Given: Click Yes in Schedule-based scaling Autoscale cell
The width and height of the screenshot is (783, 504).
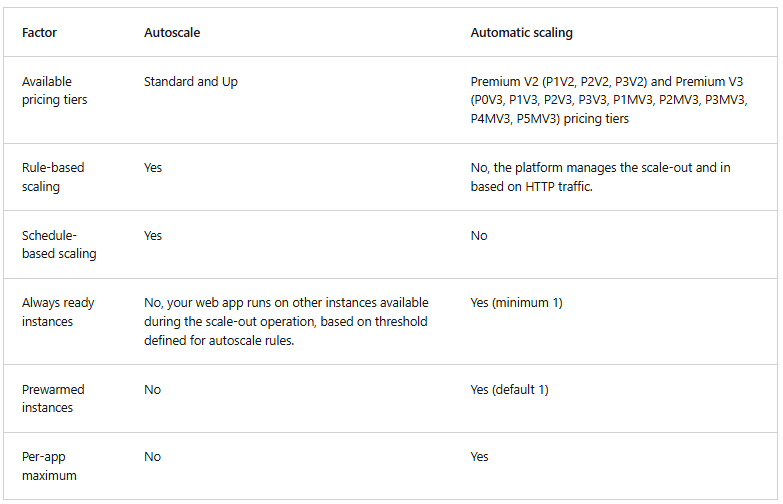Looking at the screenshot, I should click(153, 236).
